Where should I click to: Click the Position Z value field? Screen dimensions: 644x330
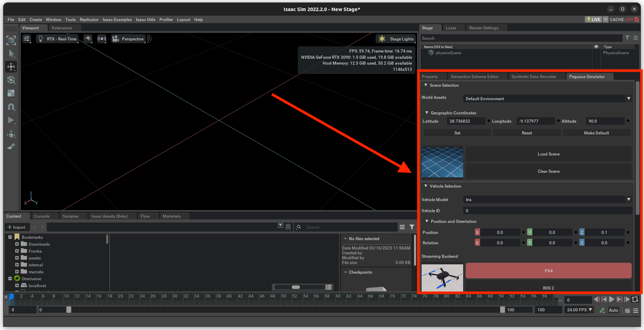coord(604,233)
